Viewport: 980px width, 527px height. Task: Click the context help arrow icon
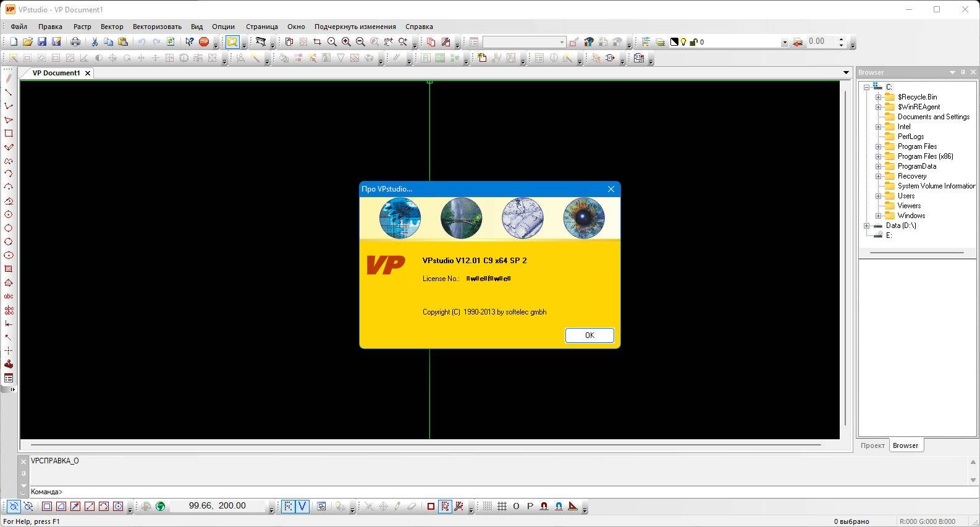190,41
